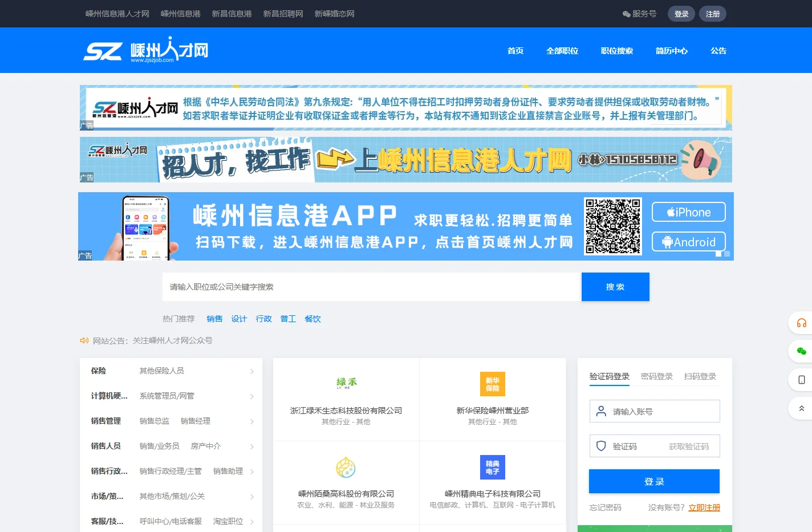Click the 浙江绿禾生态科技 company logo

[x=346, y=383]
